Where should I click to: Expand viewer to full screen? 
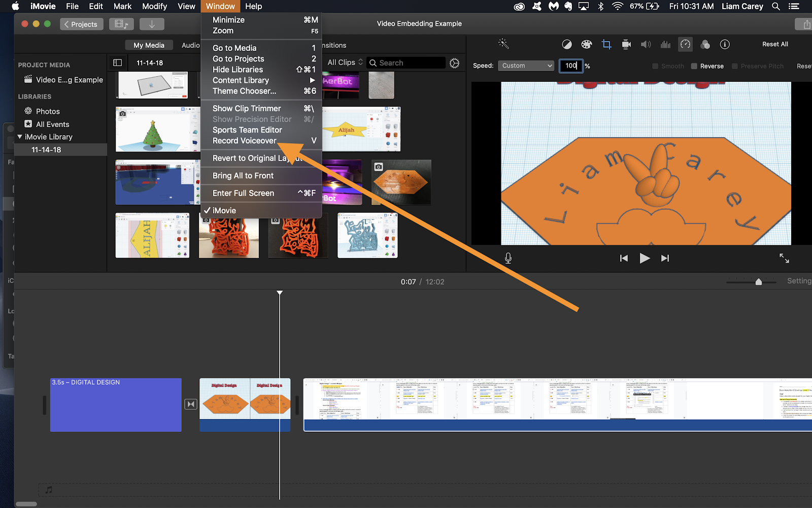(x=784, y=258)
